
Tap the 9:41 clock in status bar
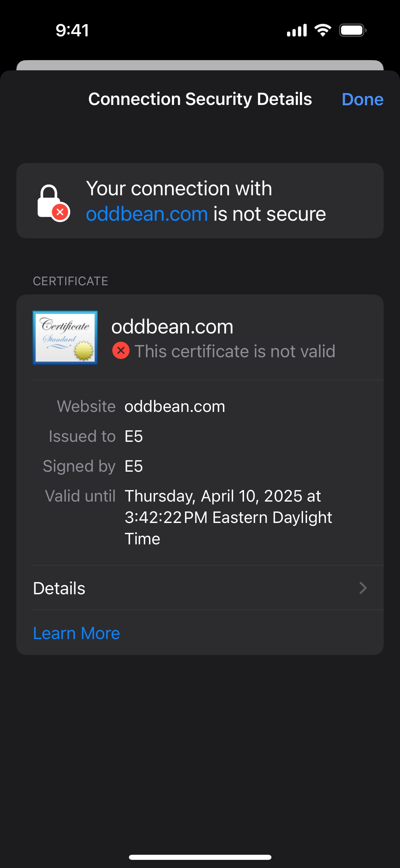tap(72, 30)
